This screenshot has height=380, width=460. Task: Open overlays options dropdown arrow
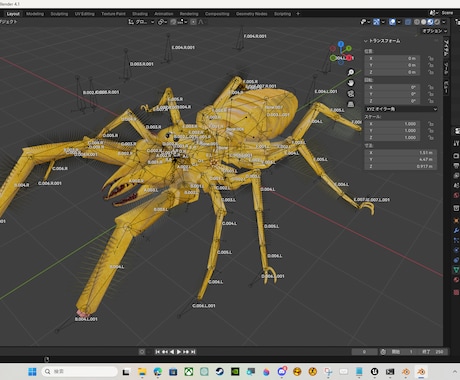point(399,22)
